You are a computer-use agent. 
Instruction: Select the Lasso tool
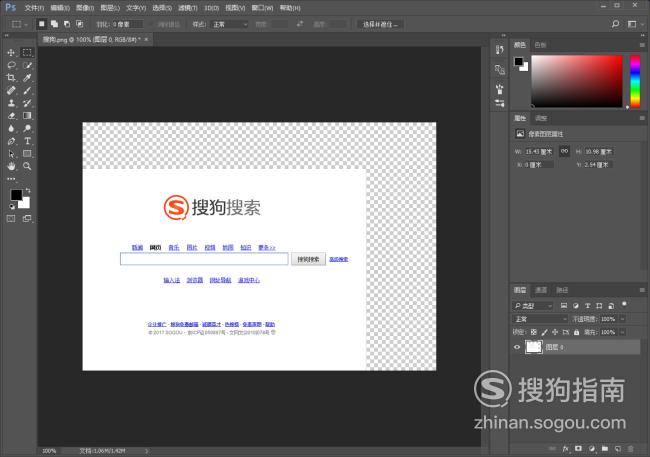(11, 65)
